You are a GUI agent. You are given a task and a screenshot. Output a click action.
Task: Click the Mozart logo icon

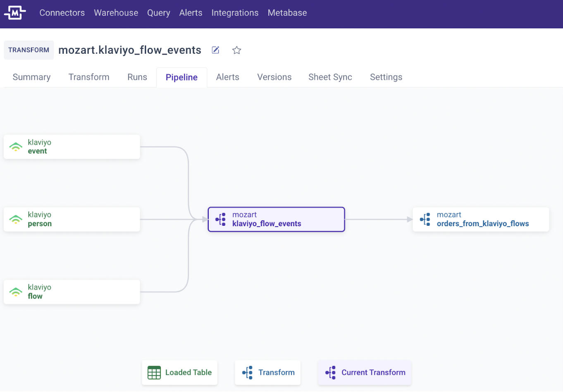point(15,13)
